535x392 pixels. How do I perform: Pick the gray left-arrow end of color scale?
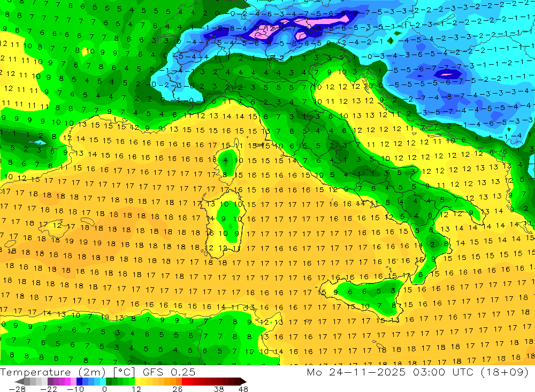coord(19,382)
